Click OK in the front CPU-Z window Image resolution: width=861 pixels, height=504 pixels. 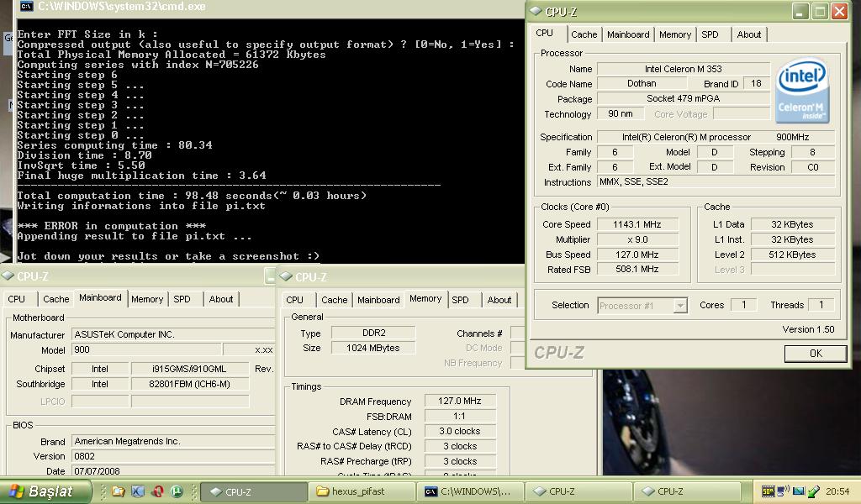[816, 354]
